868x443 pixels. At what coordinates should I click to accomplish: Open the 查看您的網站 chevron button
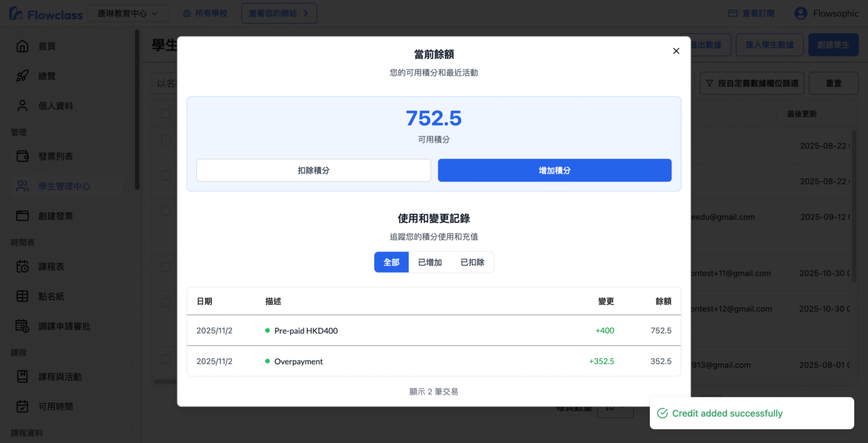(x=278, y=13)
